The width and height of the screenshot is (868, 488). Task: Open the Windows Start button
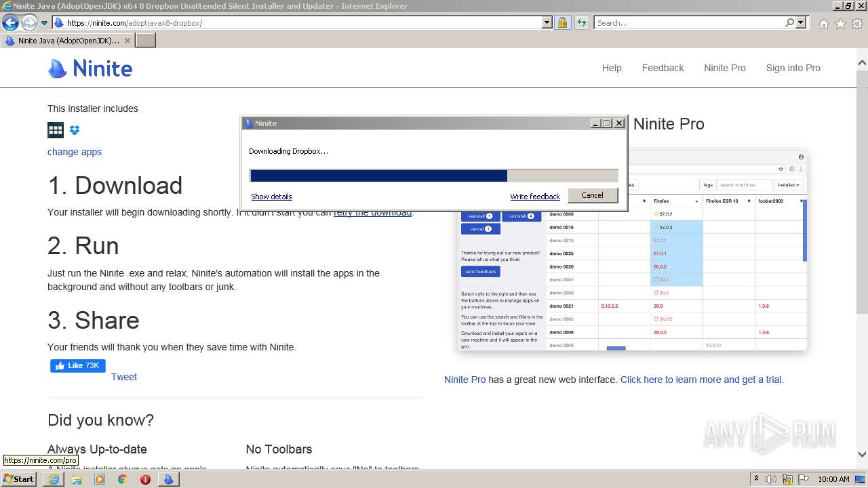[x=19, y=479]
